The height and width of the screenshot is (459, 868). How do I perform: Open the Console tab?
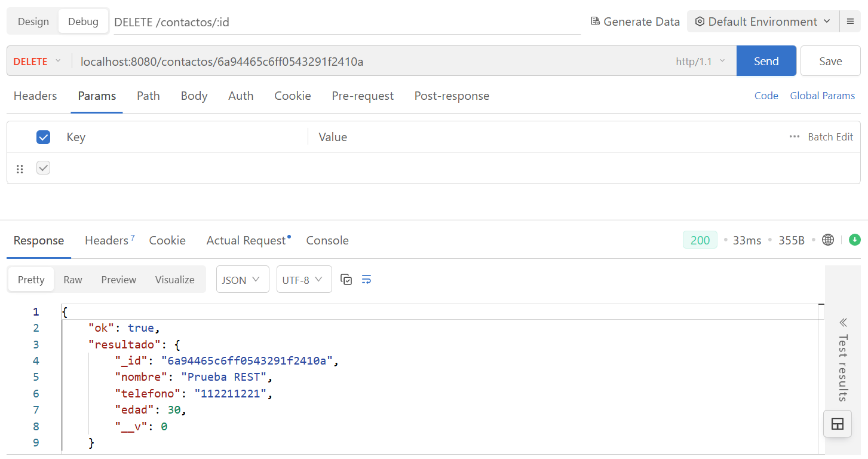click(x=327, y=240)
